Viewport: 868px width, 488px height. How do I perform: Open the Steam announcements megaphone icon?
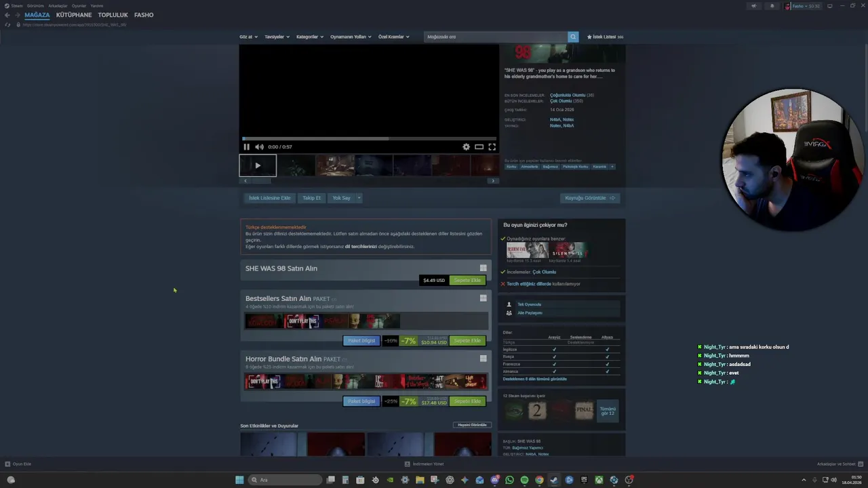click(753, 6)
